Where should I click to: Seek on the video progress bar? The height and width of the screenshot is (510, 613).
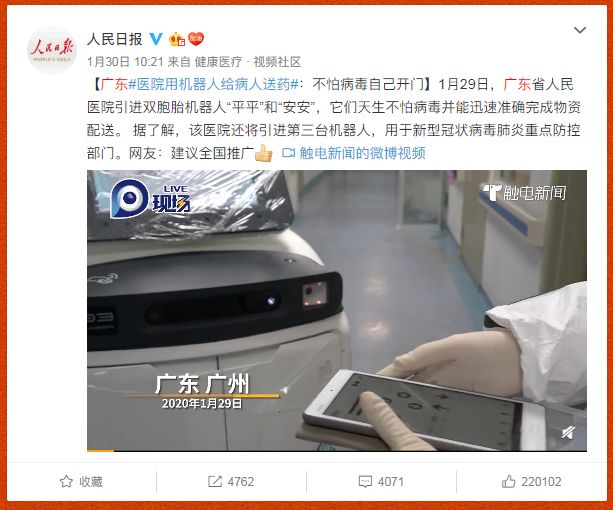pyautogui.click(x=337, y=451)
